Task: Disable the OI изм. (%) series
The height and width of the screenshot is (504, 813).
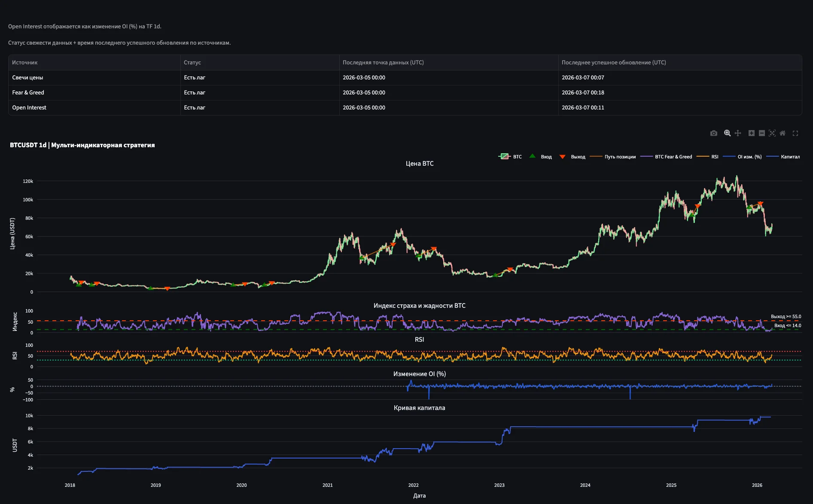Action: click(749, 157)
